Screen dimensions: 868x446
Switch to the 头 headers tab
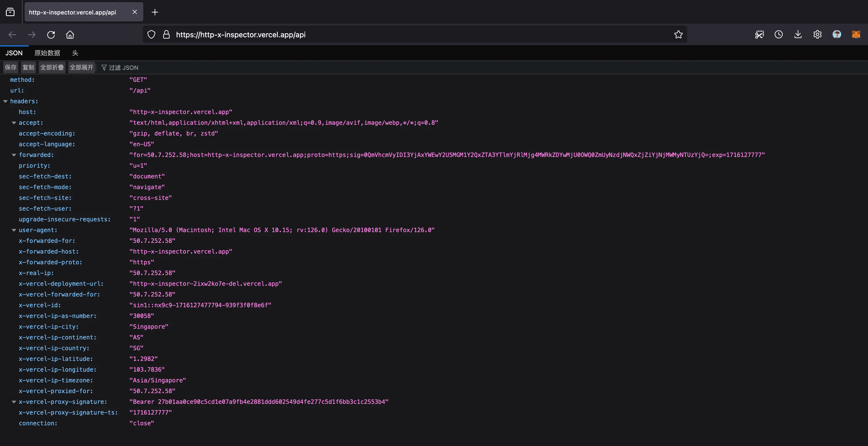pos(75,53)
